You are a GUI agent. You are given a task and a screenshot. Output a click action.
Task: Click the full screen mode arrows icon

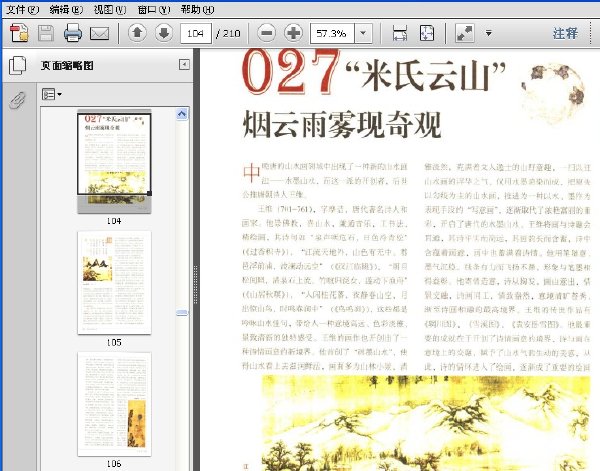pyautogui.click(x=465, y=33)
